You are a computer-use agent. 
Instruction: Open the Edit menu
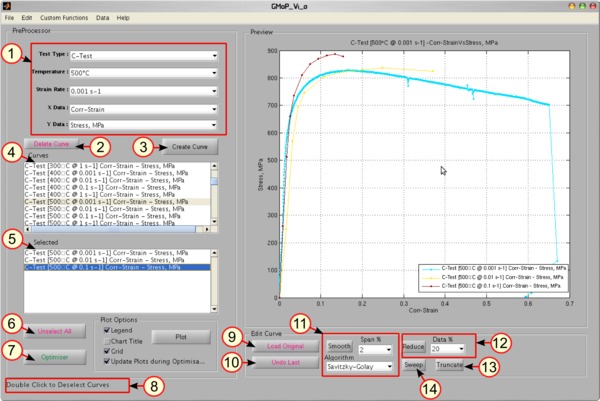click(27, 18)
